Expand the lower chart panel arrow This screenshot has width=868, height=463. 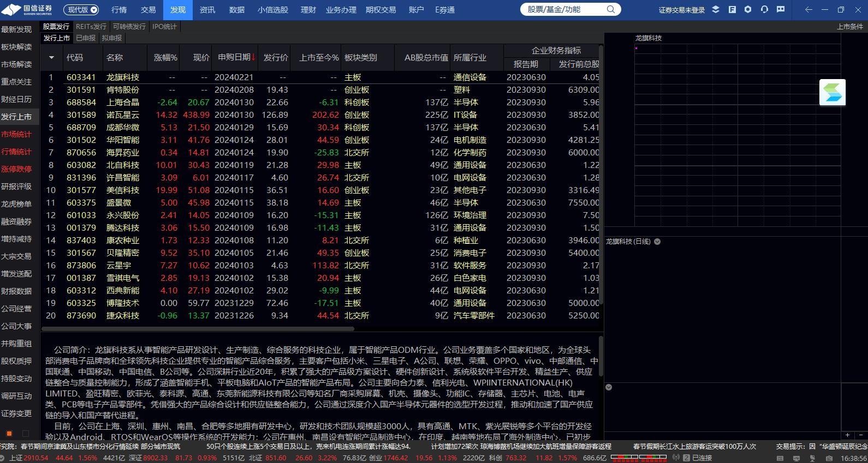pyautogui.click(x=609, y=387)
